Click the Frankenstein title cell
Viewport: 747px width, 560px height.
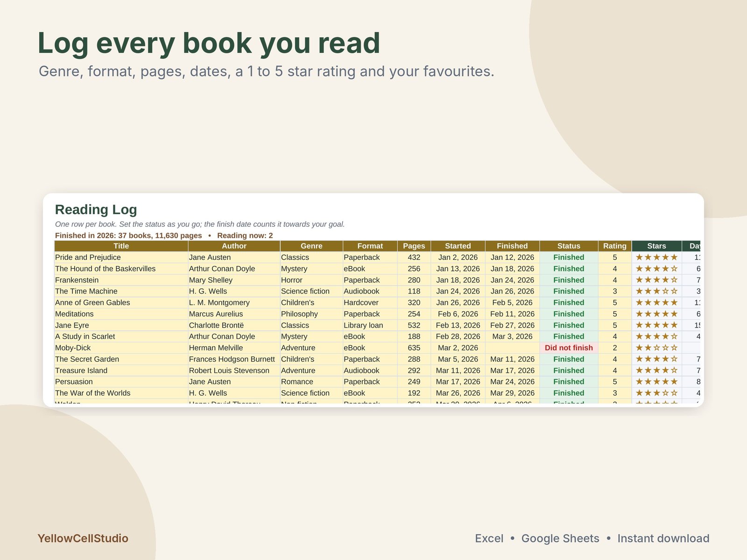pyautogui.click(x=121, y=280)
